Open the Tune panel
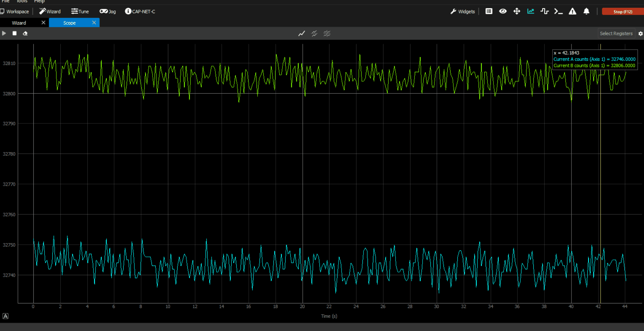644x331 pixels. [x=80, y=11]
